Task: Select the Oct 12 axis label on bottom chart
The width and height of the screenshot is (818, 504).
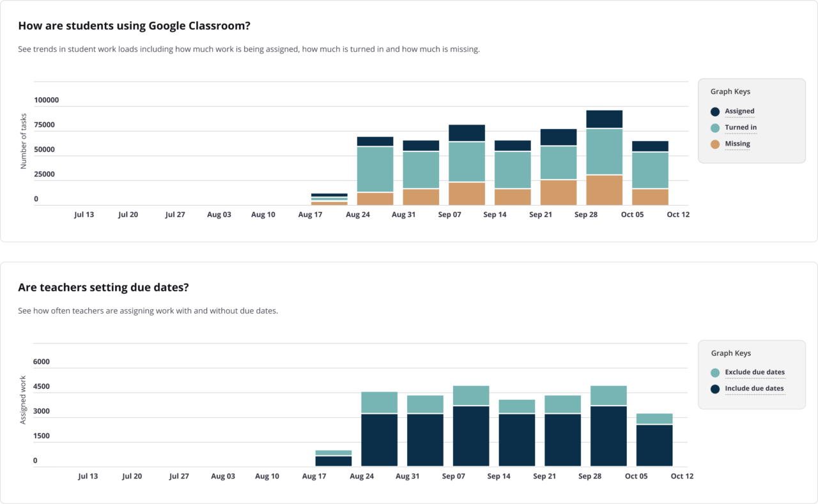Action: tap(682, 476)
